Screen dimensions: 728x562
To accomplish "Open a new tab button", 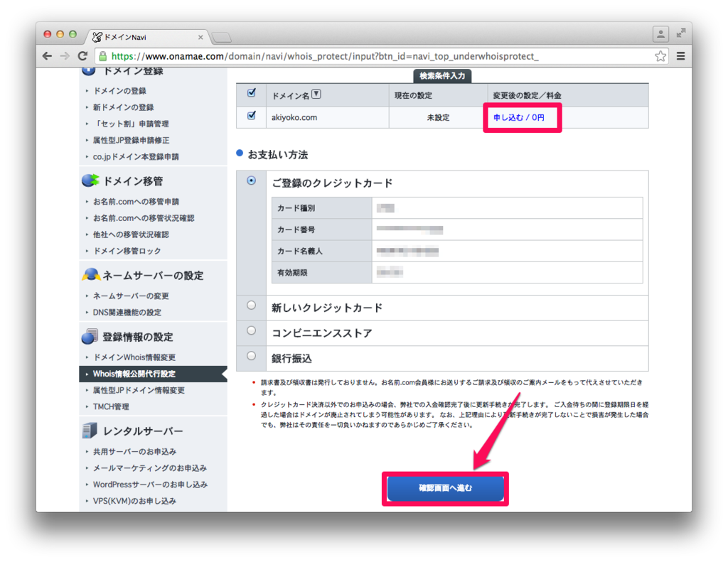I will click(x=222, y=37).
